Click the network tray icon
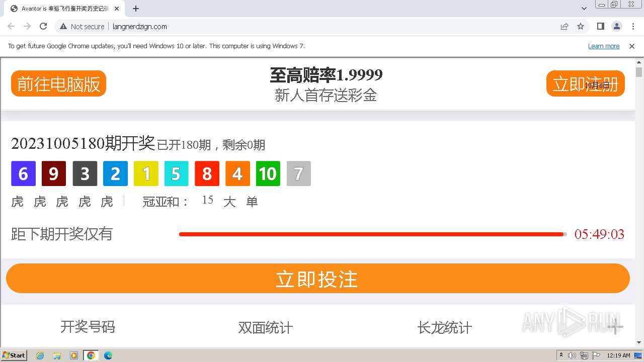644x362 pixels. (x=584, y=355)
